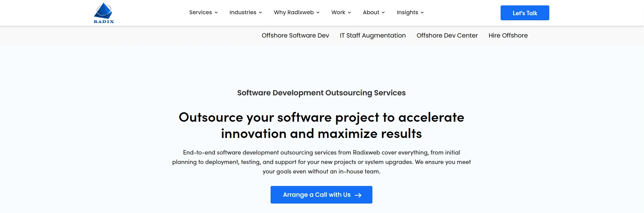Click the Let's Talk button
Screen dimensions: 644x213
525,13
